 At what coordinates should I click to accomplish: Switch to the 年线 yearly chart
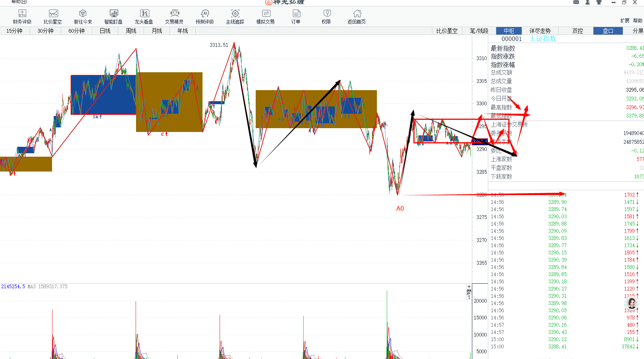point(183,31)
